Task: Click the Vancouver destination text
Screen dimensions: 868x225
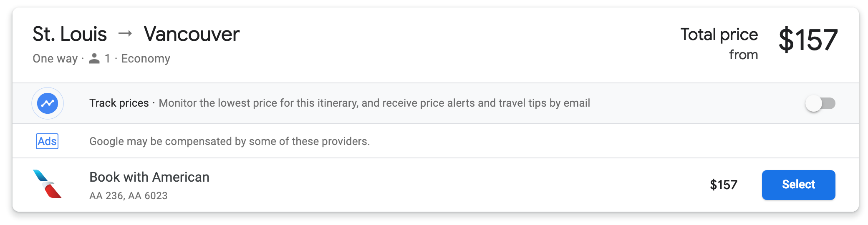Action: coord(192,34)
